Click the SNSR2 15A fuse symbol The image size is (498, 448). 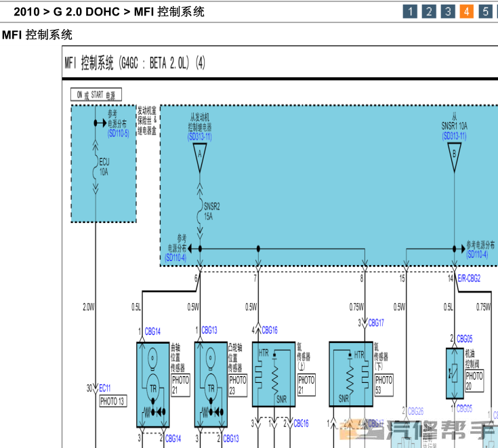pos(200,211)
